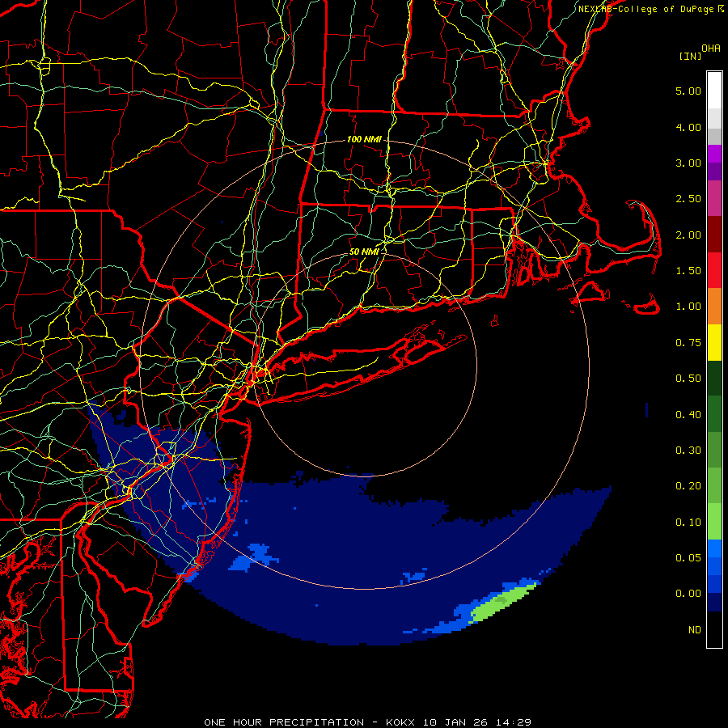Click the 'OHA' product code text
The height and width of the screenshot is (728, 728).
pos(711,49)
